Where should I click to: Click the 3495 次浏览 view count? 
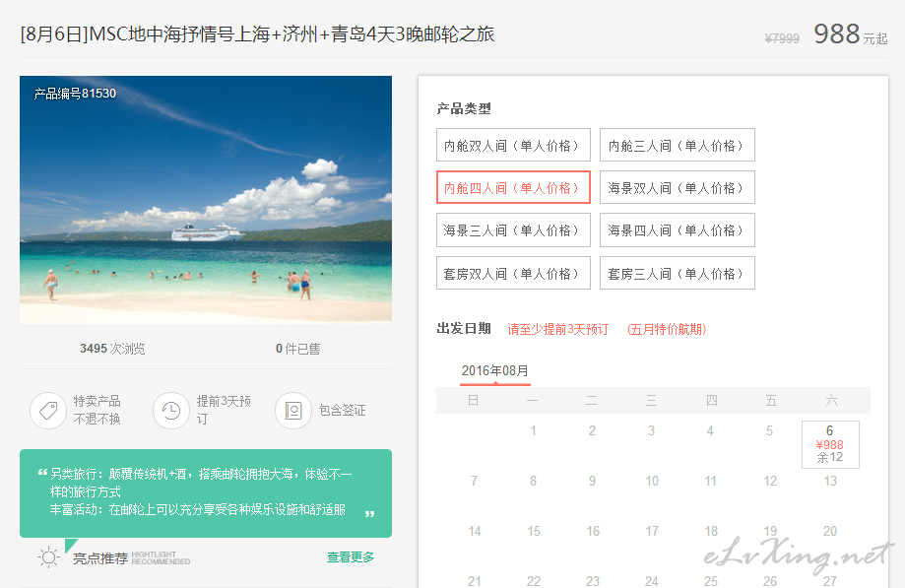(x=112, y=349)
